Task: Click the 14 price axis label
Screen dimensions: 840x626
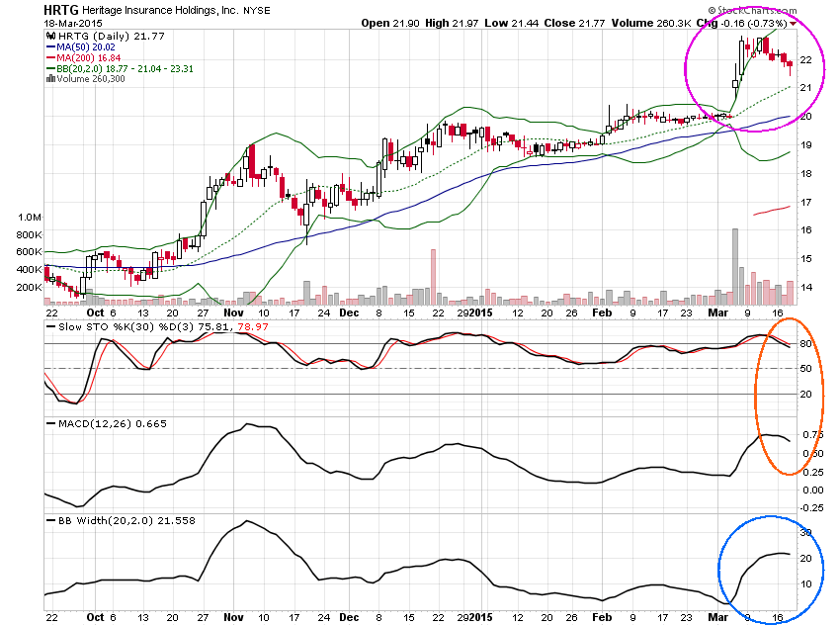Action: [x=805, y=287]
